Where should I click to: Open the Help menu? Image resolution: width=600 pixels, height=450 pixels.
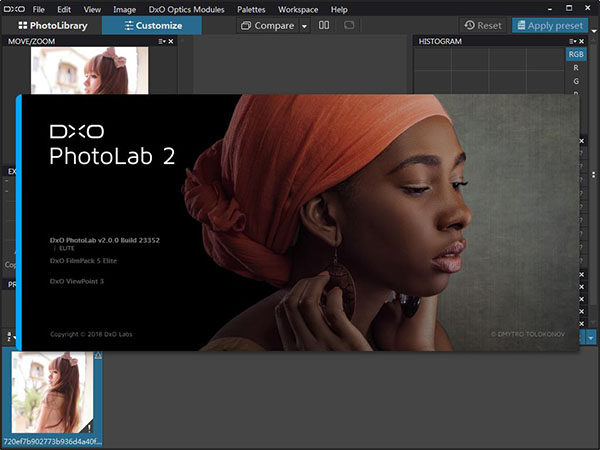click(x=339, y=10)
